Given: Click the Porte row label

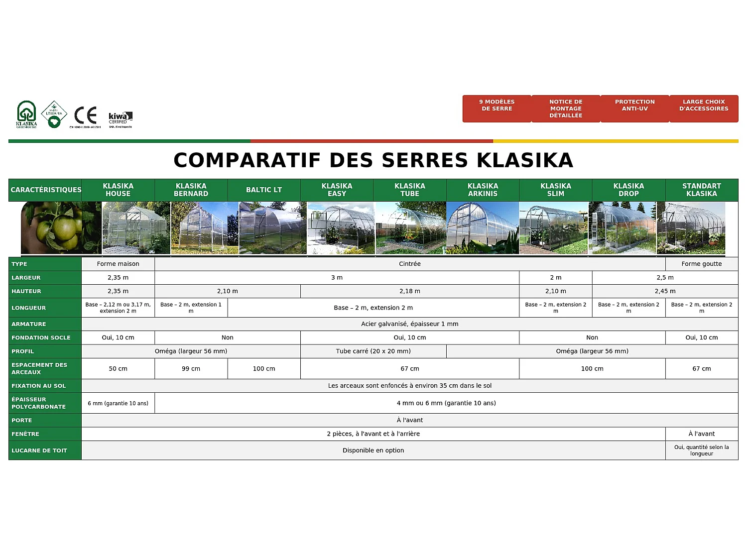Looking at the screenshot, I should (x=45, y=420).
